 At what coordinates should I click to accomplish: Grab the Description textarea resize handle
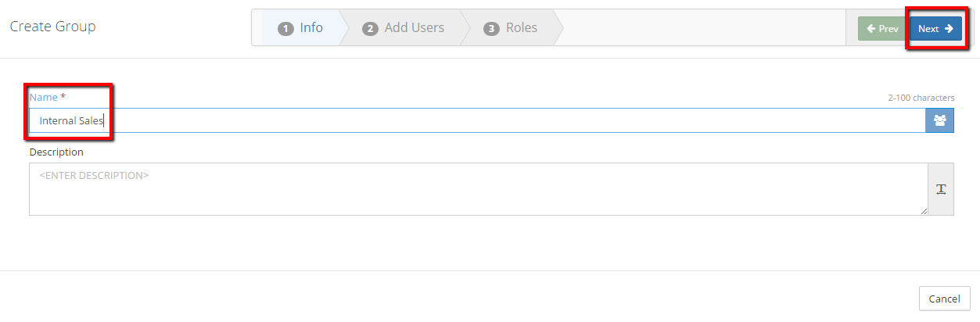click(924, 211)
